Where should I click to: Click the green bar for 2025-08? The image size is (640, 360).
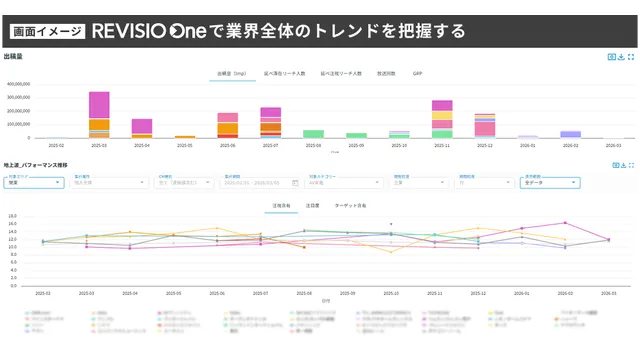click(x=313, y=134)
